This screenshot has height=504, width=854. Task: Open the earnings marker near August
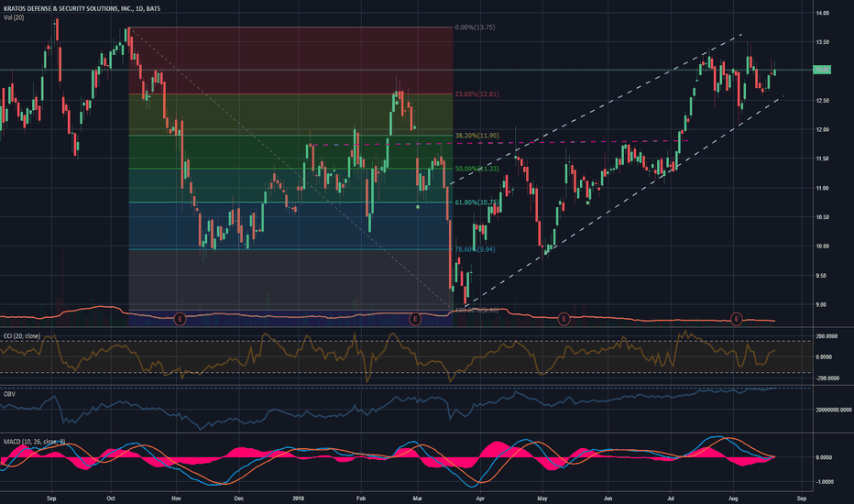[x=737, y=319]
